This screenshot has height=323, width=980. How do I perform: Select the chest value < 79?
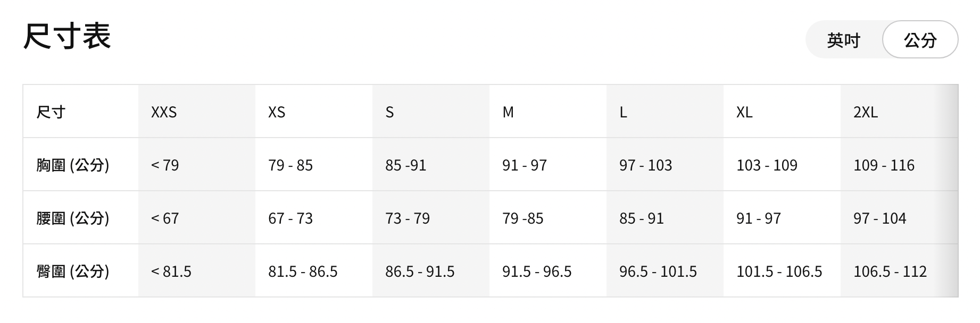pyautogui.click(x=165, y=165)
